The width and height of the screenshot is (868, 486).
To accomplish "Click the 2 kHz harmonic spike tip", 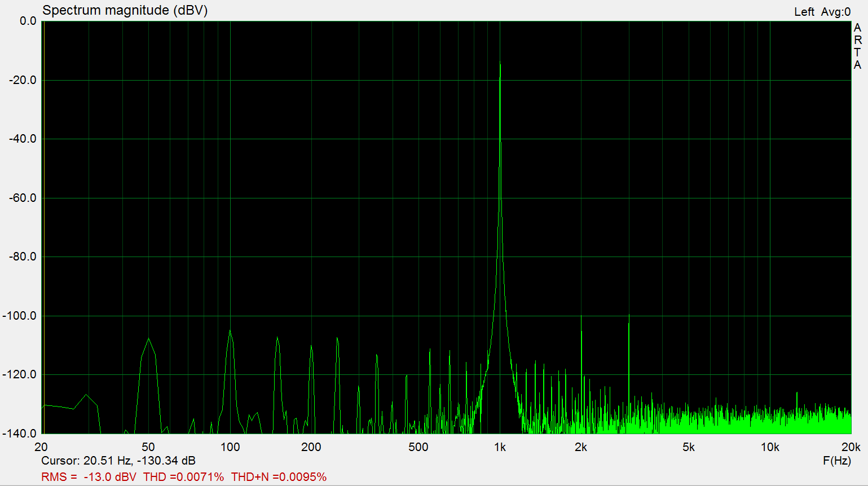I will point(581,315).
